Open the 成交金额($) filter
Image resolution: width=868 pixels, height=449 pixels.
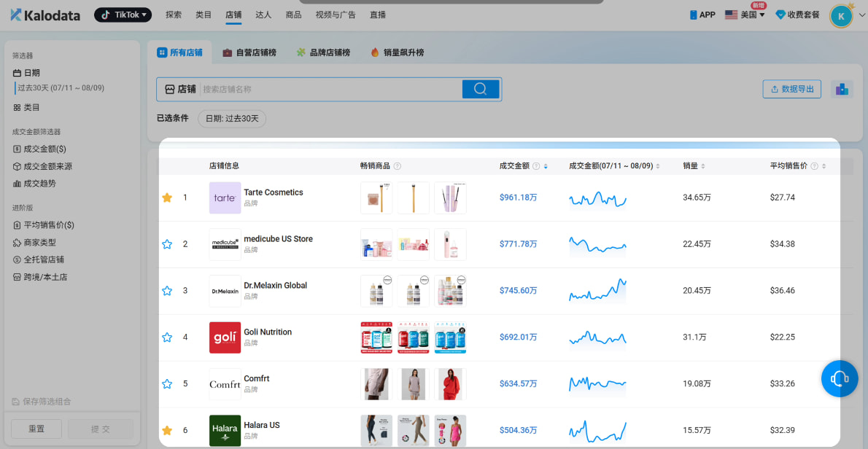coord(39,149)
